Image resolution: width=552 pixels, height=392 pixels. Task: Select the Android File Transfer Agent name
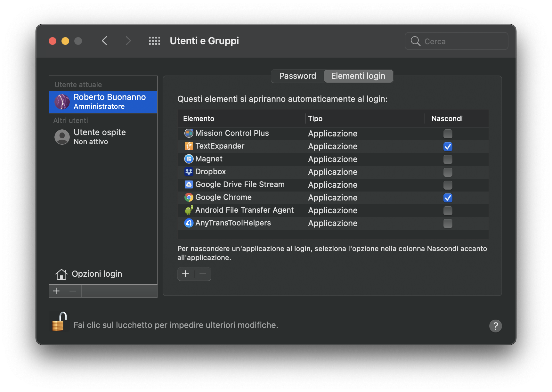tap(244, 210)
